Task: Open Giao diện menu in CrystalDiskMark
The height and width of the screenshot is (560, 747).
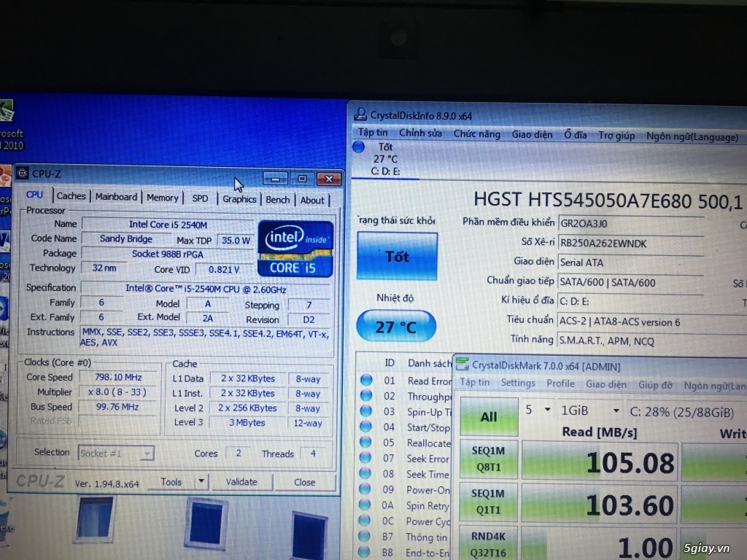Action: [x=606, y=384]
